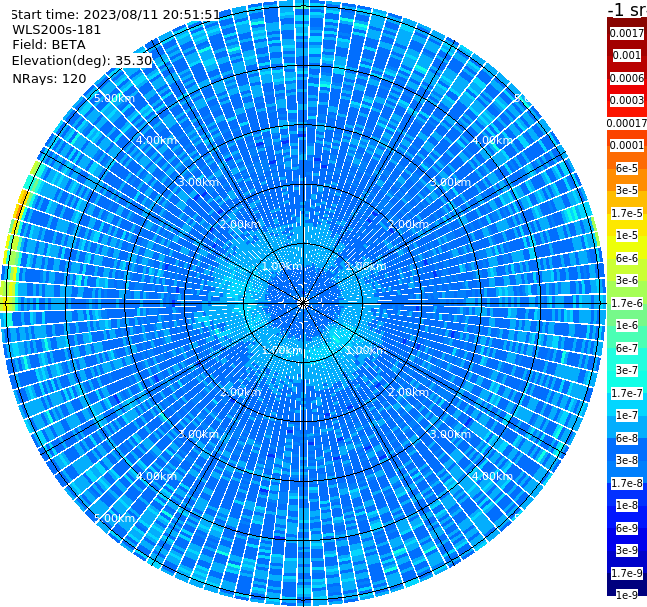Viewport: 647px width, 607px height.
Task: Choose the 6e-9 colorbar level
Action: (x=627, y=528)
